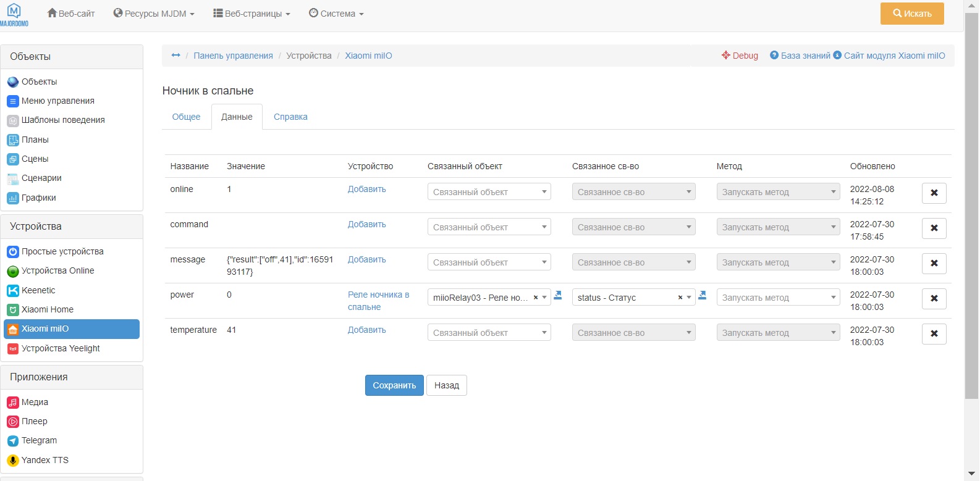This screenshot has height=481, width=980.
Task: Open Keenetic devices in the sidebar
Action: tap(38, 290)
